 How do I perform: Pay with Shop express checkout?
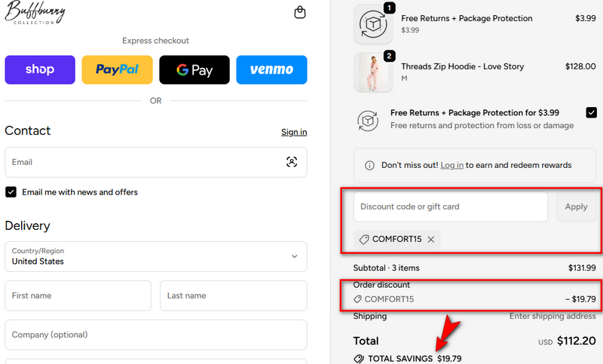pos(40,70)
